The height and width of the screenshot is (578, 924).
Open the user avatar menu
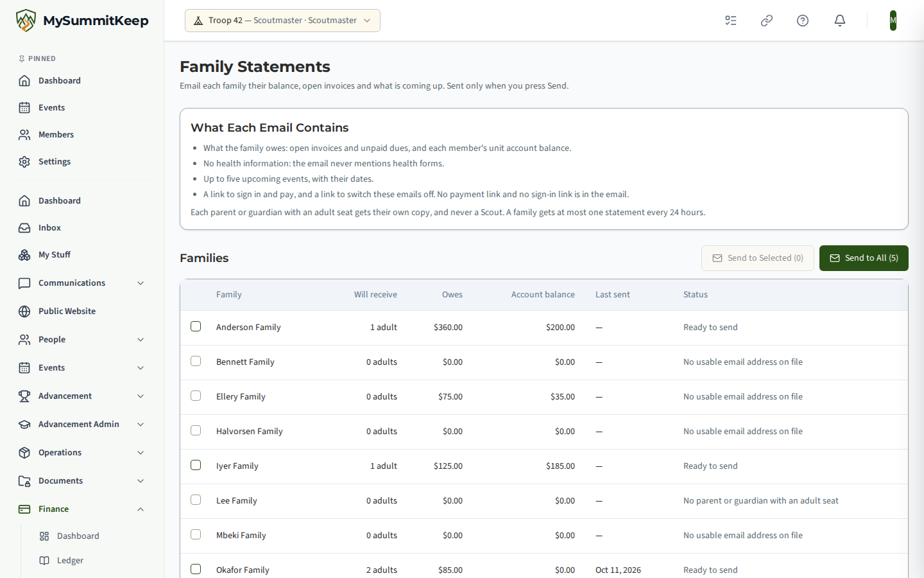point(893,21)
